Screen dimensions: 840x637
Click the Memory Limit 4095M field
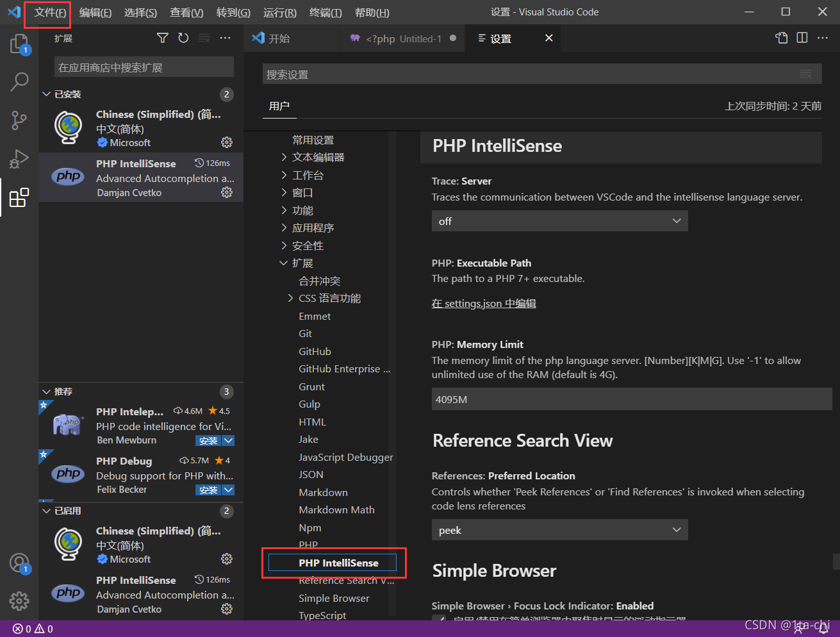pyautogui.click(x=632, y=399)
